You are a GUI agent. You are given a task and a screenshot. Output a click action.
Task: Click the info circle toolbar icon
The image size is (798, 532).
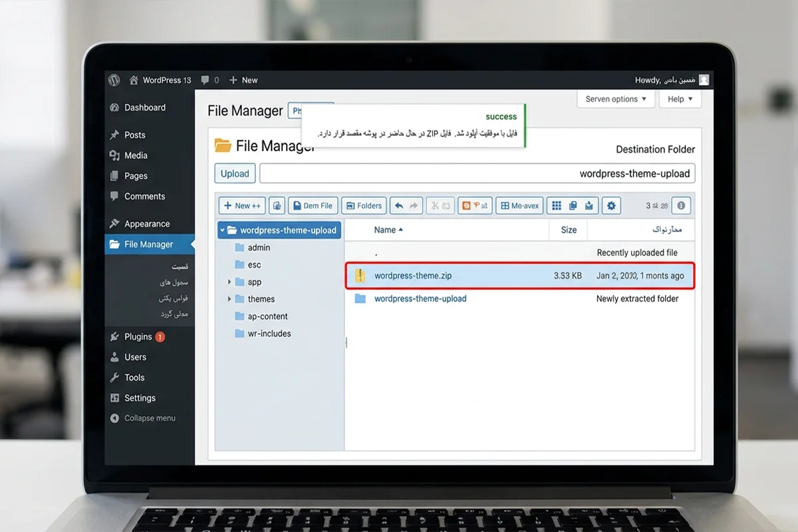tap(681, 205)
